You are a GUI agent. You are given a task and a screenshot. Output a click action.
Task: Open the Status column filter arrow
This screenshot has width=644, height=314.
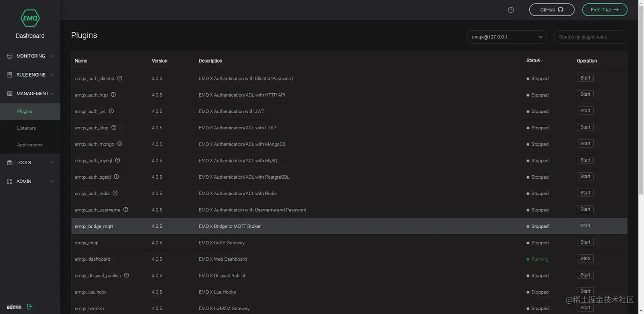(x=542, y=61)
